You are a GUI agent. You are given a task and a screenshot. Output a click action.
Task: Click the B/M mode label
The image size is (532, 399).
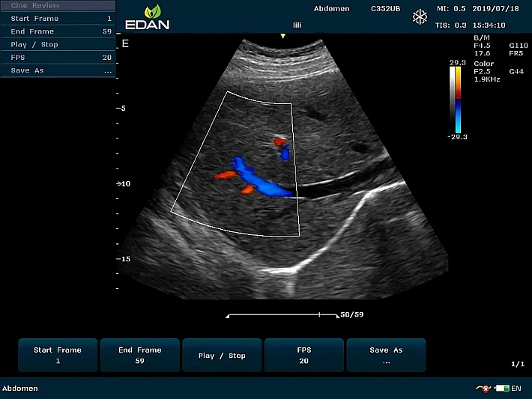click(x=482, y=37)
